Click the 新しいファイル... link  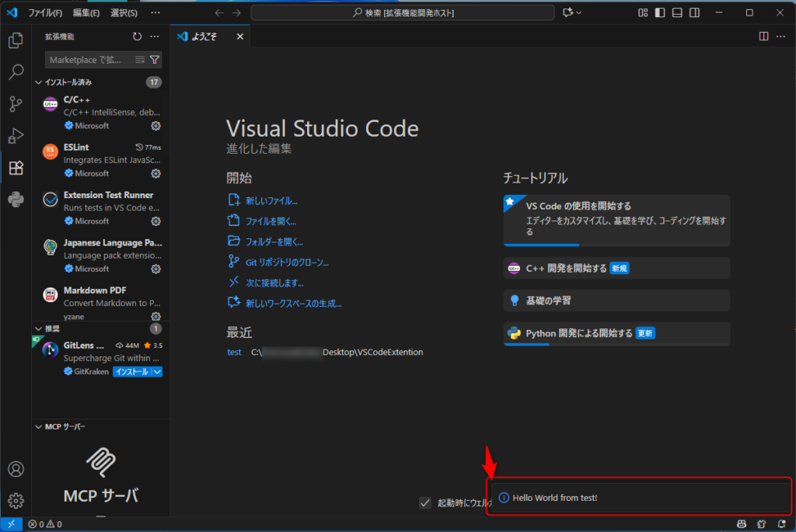(x=271, y=201)
